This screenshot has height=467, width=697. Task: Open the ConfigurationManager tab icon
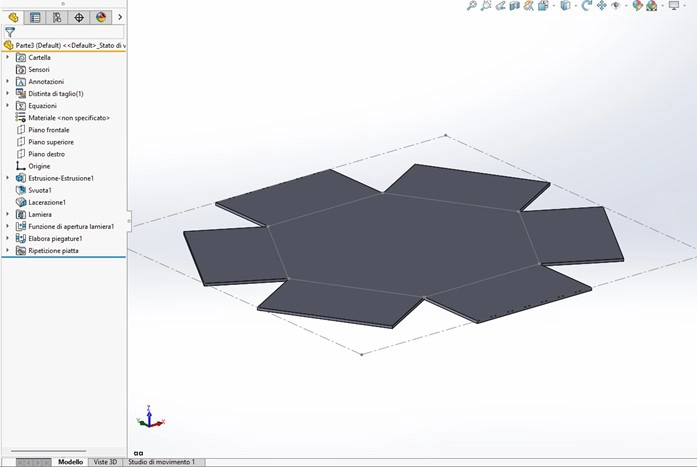coord(57,17)
